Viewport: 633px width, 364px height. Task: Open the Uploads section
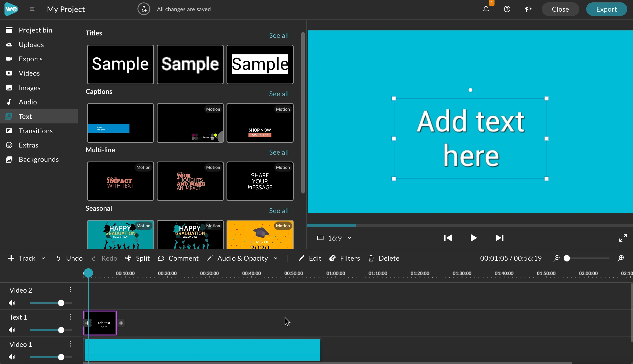[39, 45]
